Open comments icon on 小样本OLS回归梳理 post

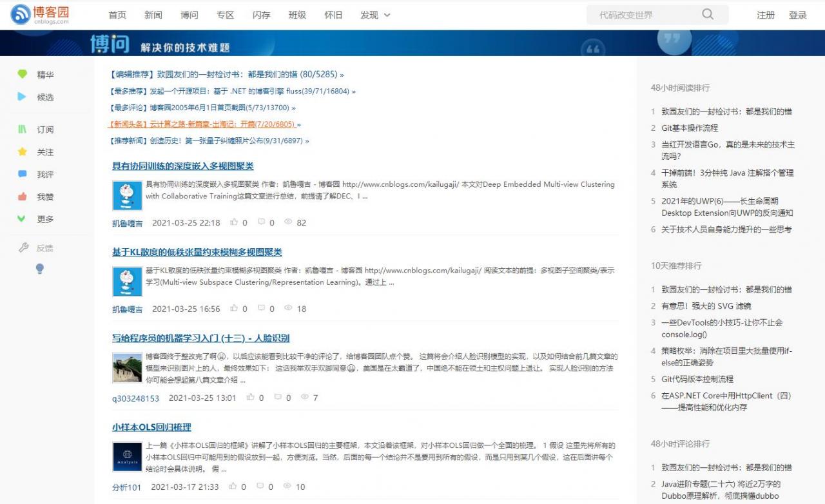(x=261, y=487)
